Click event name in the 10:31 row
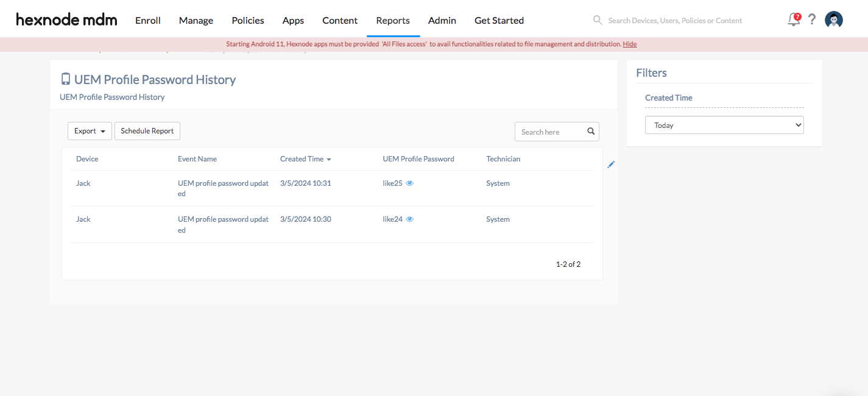This screenshot has width=868, height=396. click(223, 188)
